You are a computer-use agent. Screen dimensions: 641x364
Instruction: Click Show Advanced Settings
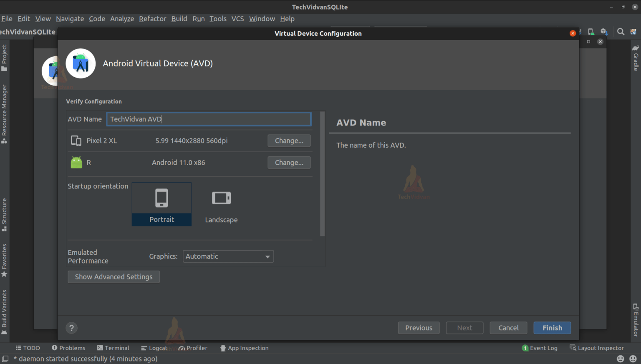(114, 276)
